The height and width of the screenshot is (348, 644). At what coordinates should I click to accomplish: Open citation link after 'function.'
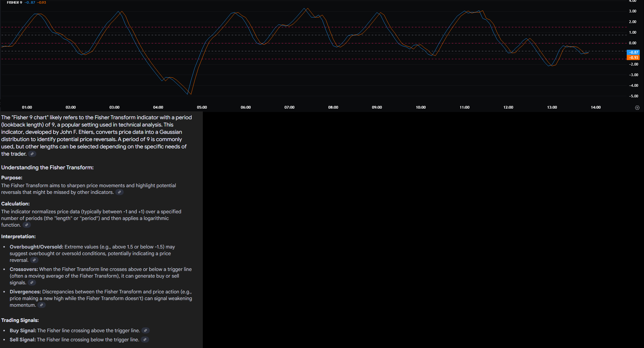pyautogui.click(x=27, y=225)
